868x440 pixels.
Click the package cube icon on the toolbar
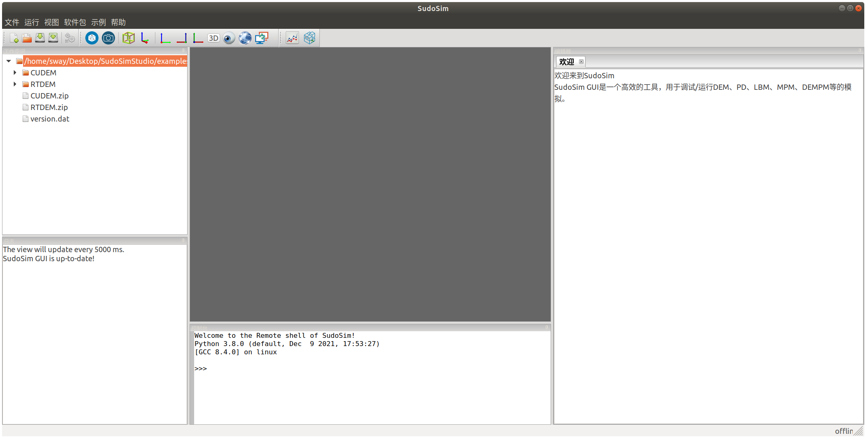(310, 37)
